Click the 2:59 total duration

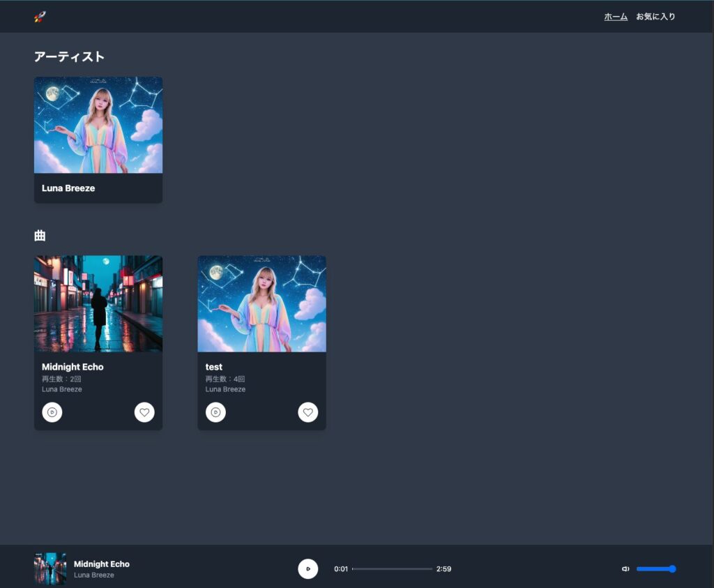click(444, 569)
